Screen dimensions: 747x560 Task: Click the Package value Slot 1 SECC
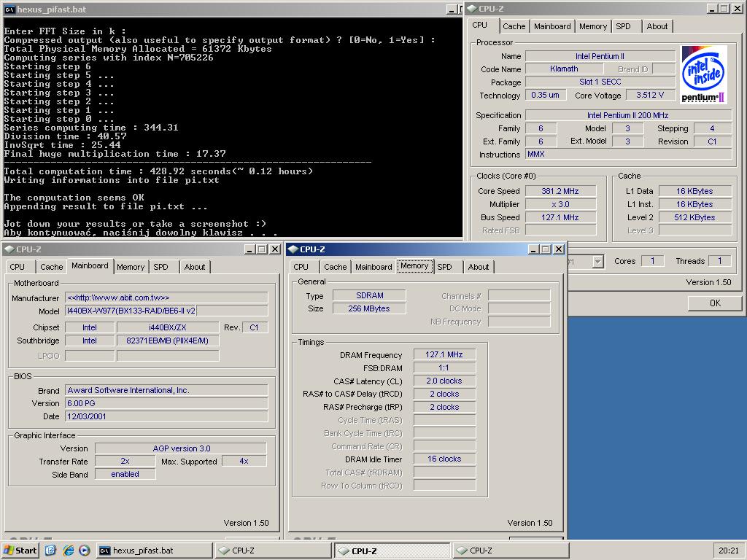(x=600, y=82)
